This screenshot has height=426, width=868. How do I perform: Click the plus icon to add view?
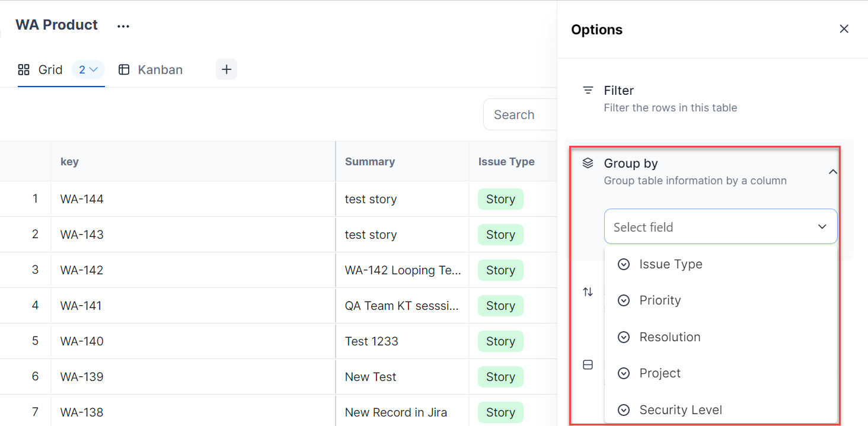pyautogui.click(x=226, y=69)
